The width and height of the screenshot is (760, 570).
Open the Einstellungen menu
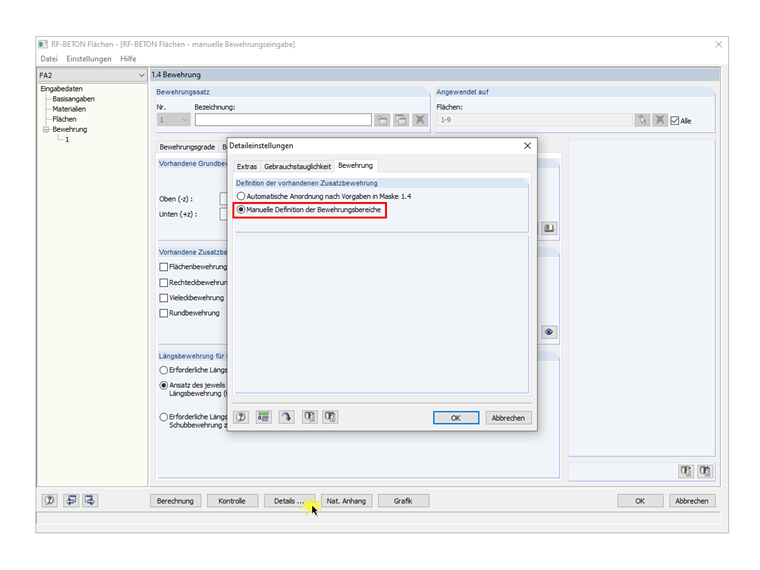pyautogui.click(x=89, y=59)
